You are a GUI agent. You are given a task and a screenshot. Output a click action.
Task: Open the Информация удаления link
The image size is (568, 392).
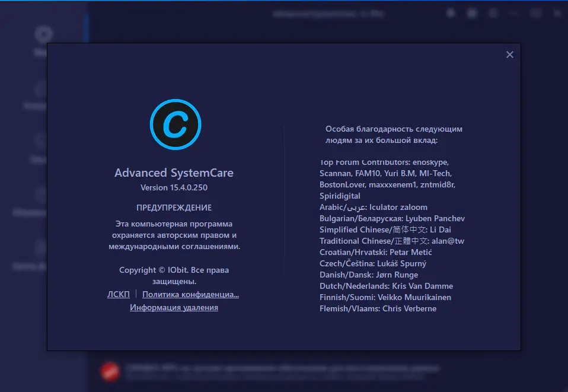(x=174, y=307)
